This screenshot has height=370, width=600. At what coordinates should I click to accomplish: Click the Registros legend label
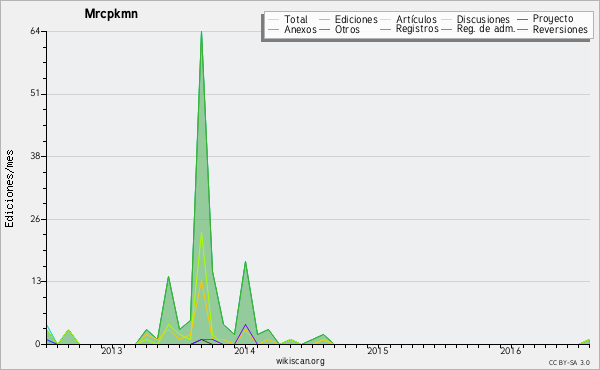pos(417,29)
